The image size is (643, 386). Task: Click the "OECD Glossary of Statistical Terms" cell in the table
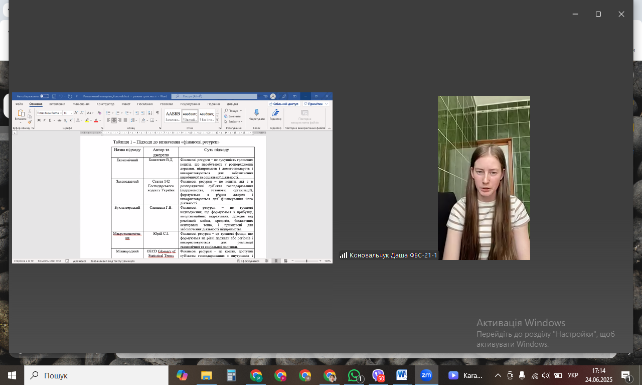pos(161,254)
